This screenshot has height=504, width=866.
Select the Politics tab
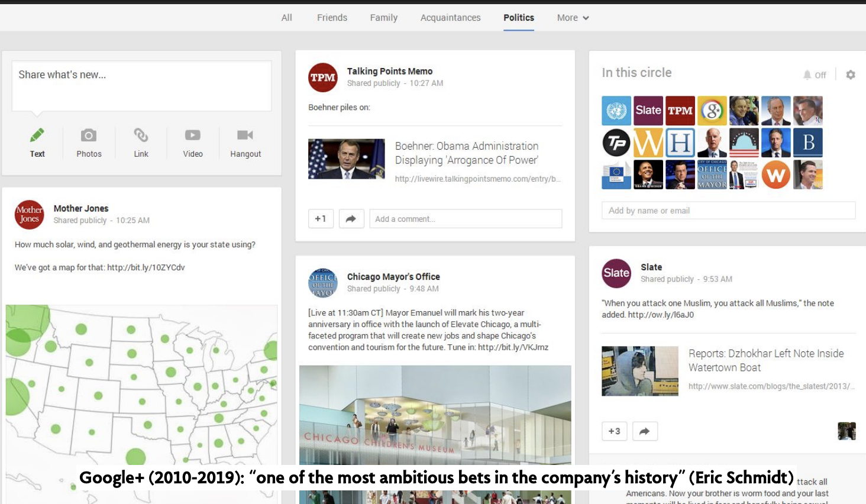pyautogui.click(x=519, y=18)
